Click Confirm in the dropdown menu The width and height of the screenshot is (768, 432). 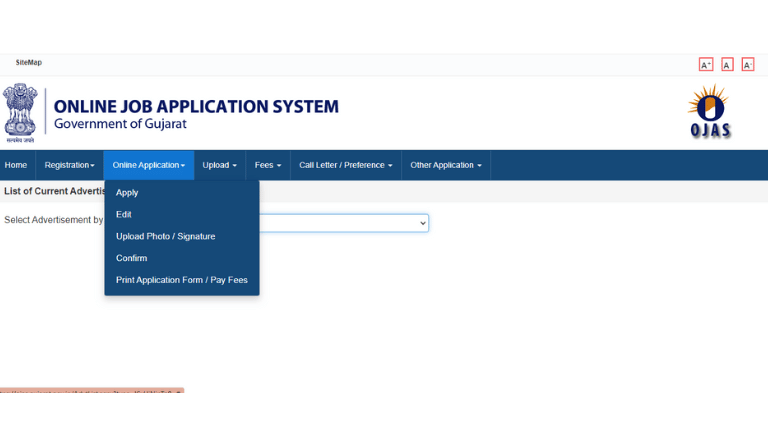131,259
